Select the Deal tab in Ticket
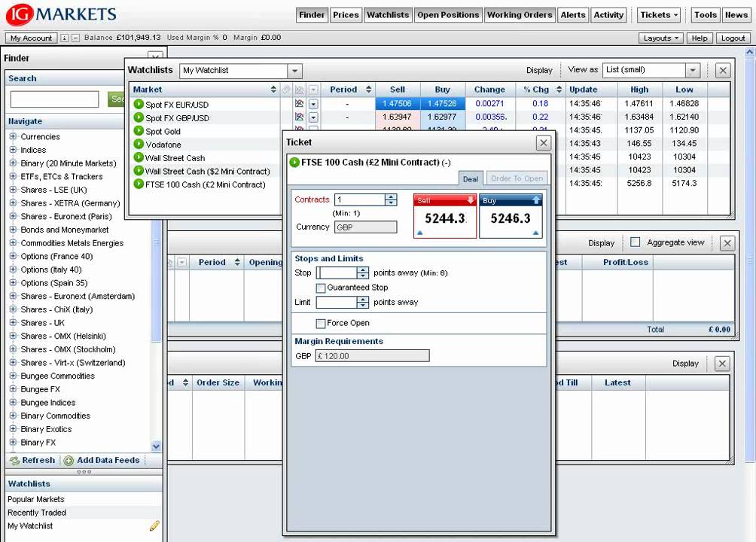This screenshot has width=756, height=542. (x=470, y=178)
